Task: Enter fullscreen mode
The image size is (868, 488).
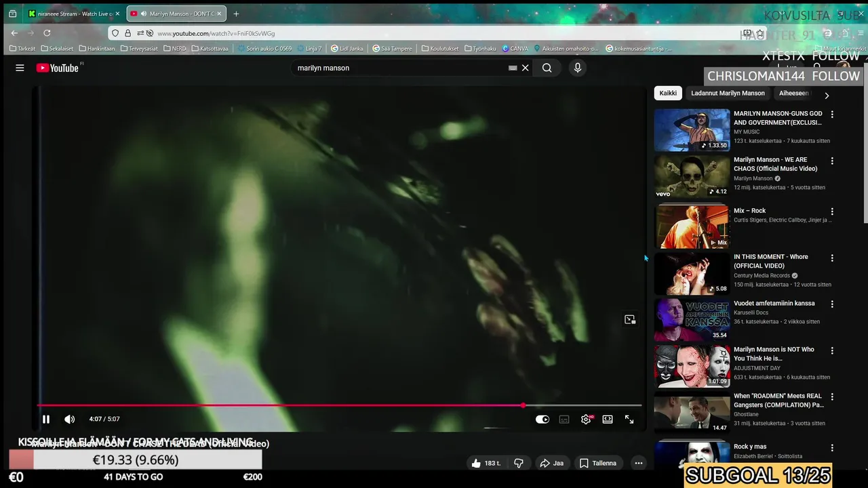Action: pos(629,420)
